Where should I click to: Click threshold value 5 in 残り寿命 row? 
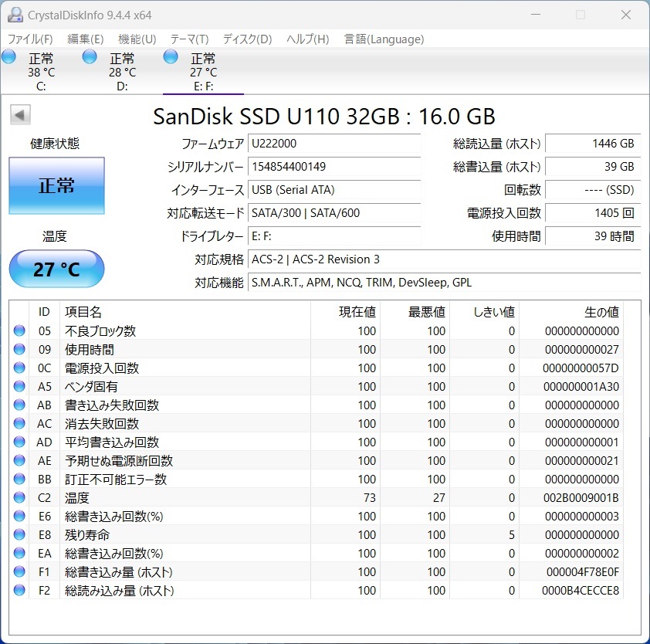pos(512,535)
